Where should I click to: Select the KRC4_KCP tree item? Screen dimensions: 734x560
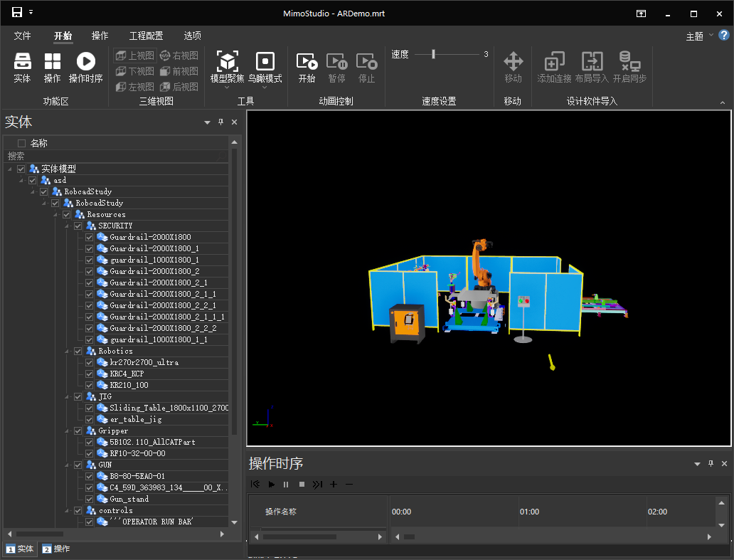point(127,374)
